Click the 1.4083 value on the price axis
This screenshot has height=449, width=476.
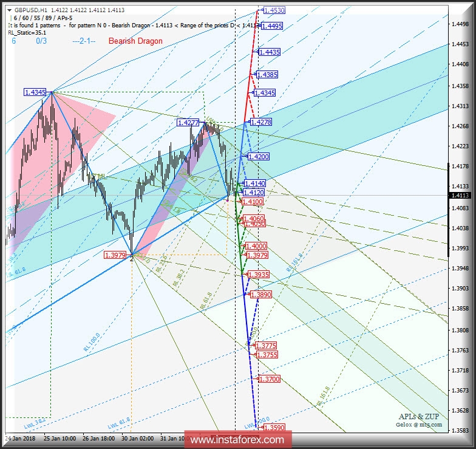(460, 208)
